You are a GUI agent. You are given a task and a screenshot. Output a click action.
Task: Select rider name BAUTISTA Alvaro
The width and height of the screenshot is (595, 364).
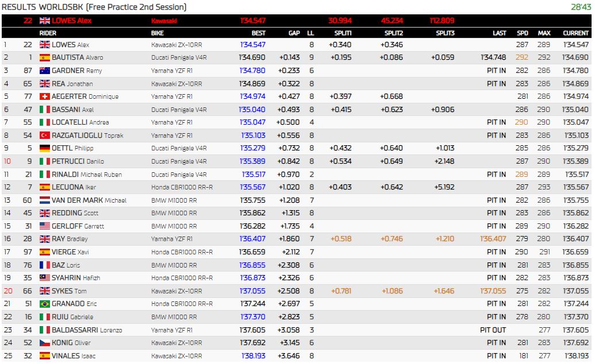tap(78, 57)
